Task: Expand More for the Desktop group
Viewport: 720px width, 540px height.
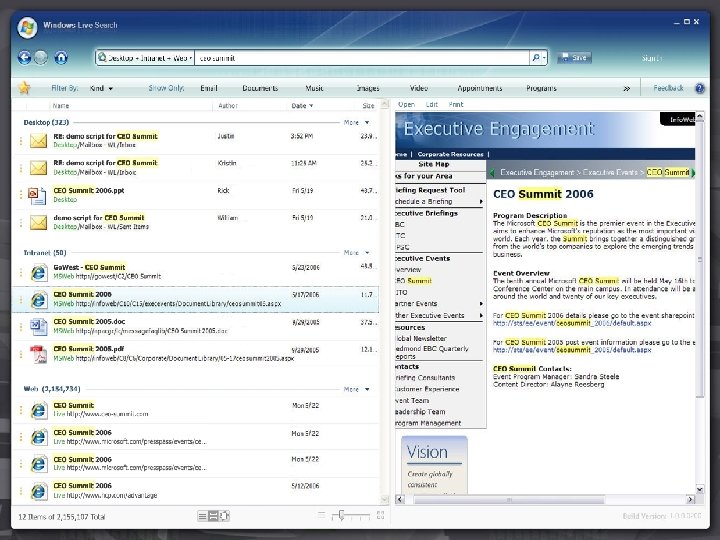Action: tap(357, 123)
